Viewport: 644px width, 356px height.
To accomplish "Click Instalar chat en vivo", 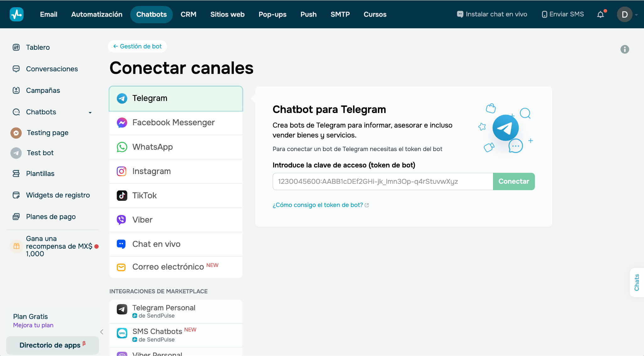I will point(492,14).
